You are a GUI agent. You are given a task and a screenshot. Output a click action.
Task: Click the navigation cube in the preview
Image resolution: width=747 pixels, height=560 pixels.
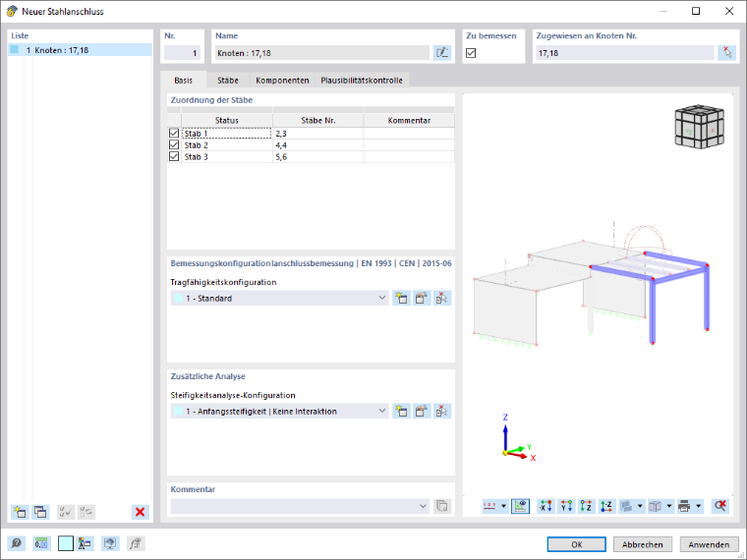[700, 127]
